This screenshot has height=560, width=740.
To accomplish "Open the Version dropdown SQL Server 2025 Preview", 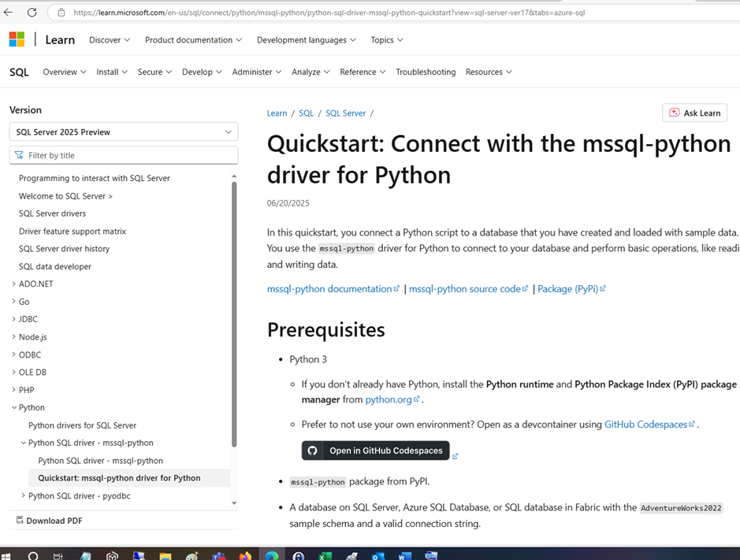I will [124, 132].
